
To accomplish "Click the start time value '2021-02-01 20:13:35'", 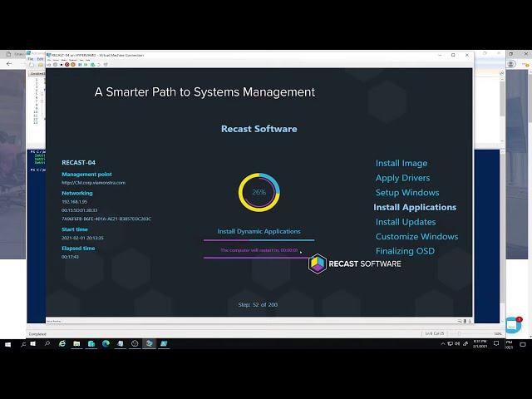I will click(x=82, y=238).
